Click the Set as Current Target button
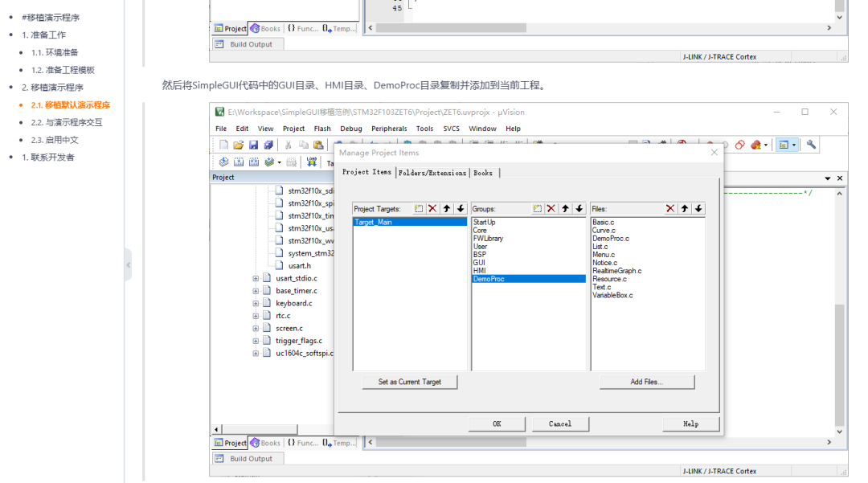 (x=409, y=381)
